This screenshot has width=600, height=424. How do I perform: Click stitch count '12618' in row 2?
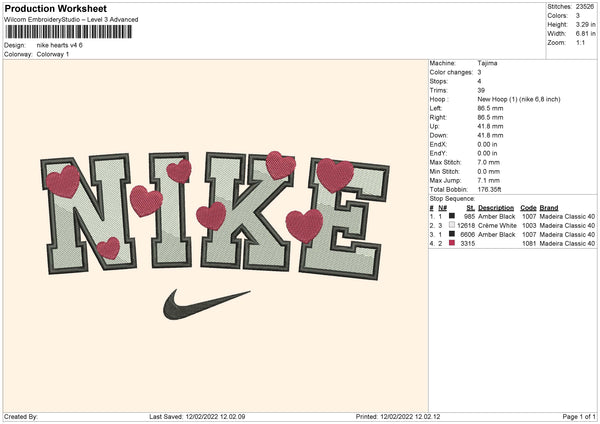click(x=466, y=225)
